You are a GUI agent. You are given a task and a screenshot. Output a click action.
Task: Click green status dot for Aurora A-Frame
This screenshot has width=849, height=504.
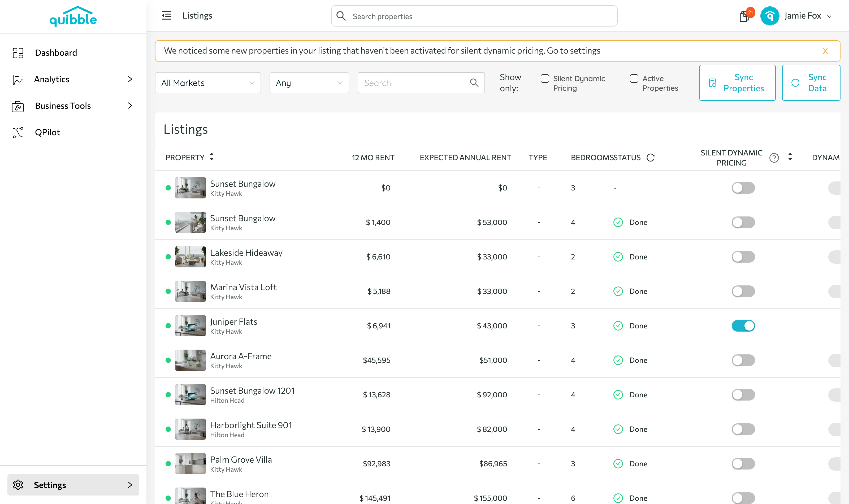(168, 360)
